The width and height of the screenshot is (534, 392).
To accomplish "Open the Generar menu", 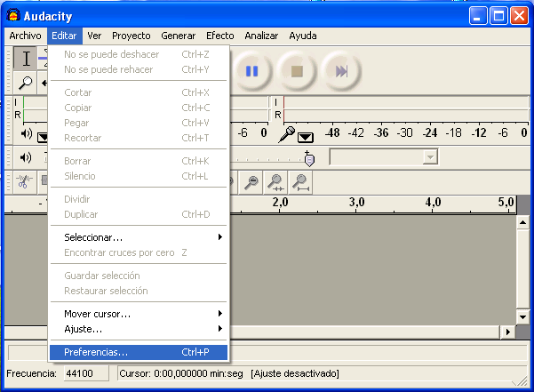I will point(178,36).
